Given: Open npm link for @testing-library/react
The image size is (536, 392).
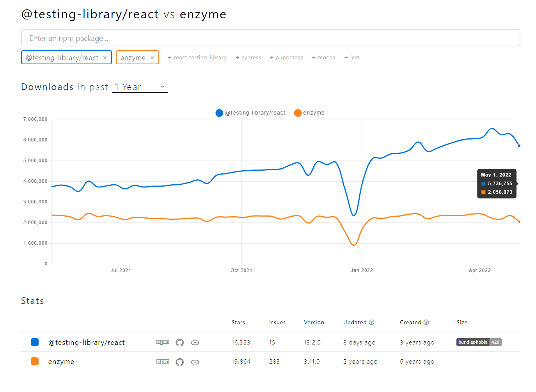Looking at the screenshot, I should click(163, 342).
